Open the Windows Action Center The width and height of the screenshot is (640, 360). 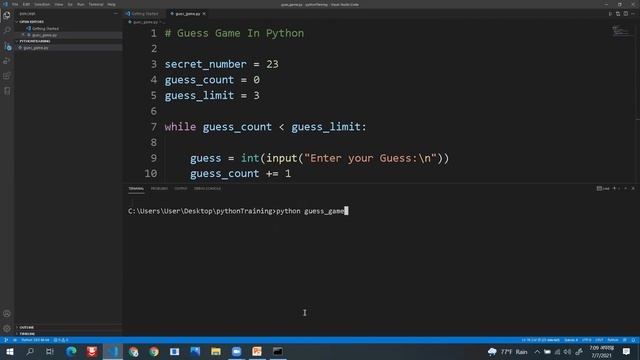point(627,351)
